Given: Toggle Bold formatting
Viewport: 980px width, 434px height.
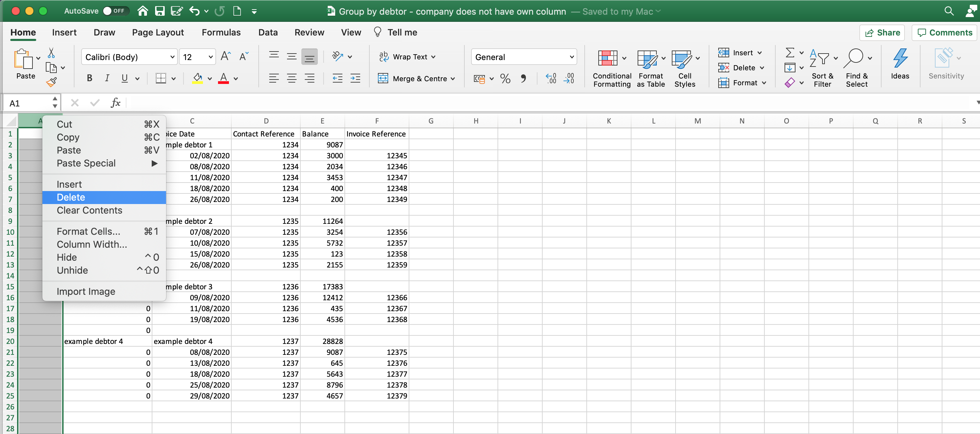Looking at the screenshot, I should (90, 78).
